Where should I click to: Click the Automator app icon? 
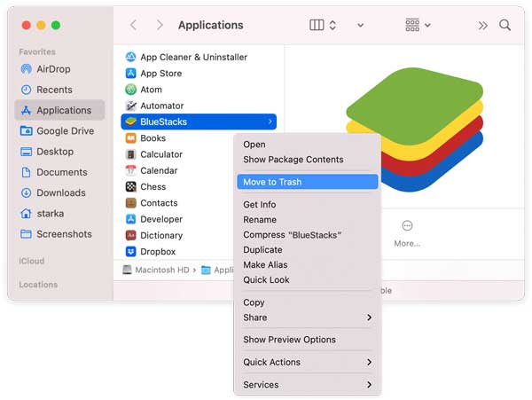pyautogui.click(x=130, y=106)
